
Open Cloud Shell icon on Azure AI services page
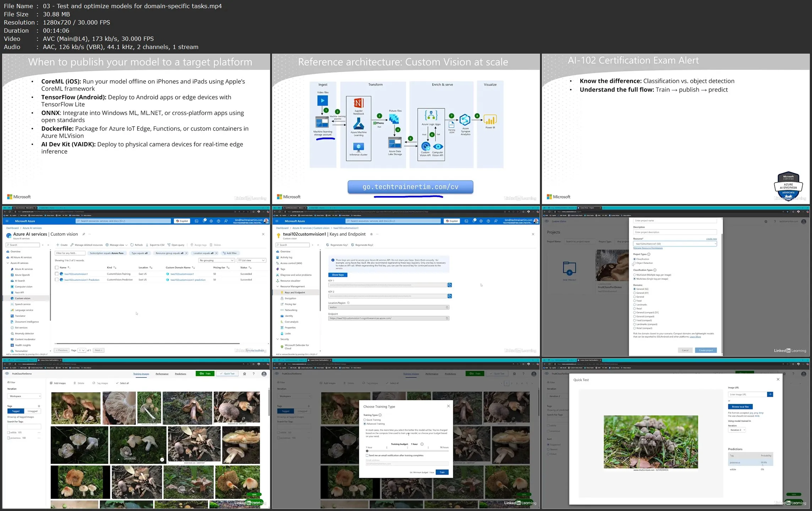tap(196, 221)
